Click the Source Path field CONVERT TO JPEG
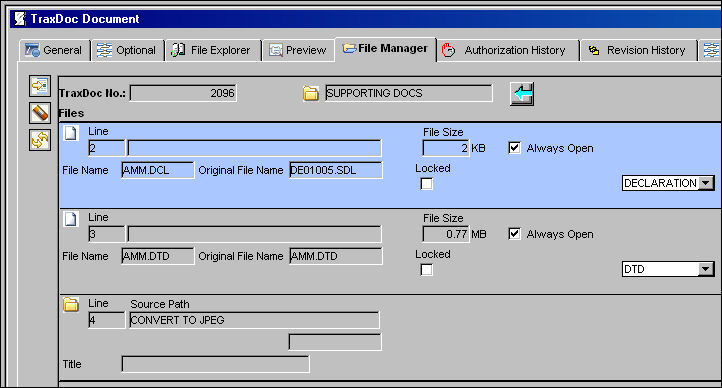This screenshot has height=388, width=722. click(254, 320)
